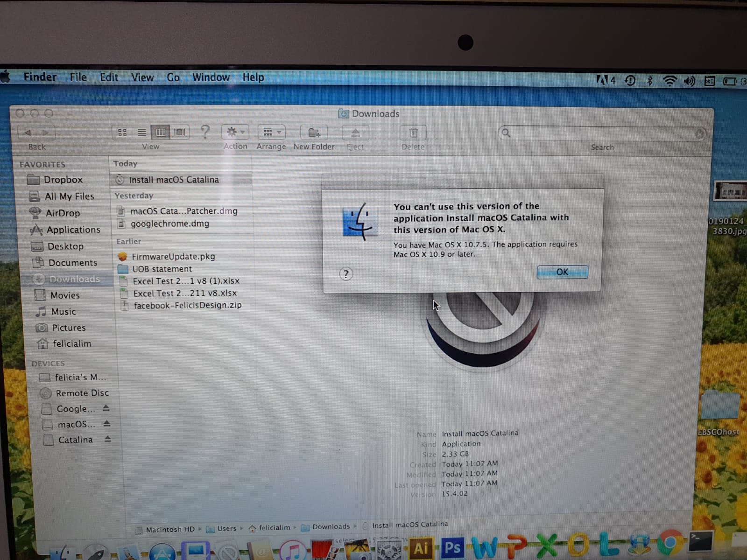Focus the Finder search field
This screenshot has width=747, height=560.
602,133
